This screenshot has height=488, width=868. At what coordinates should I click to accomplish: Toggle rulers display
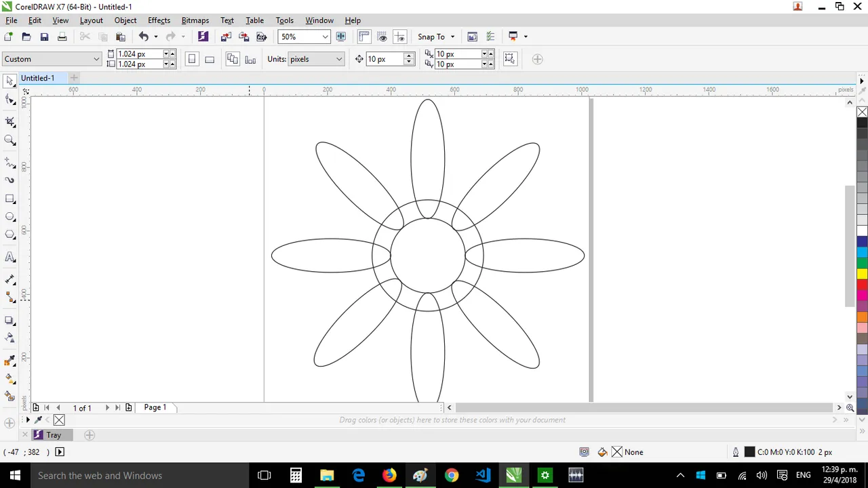(364, 37)
